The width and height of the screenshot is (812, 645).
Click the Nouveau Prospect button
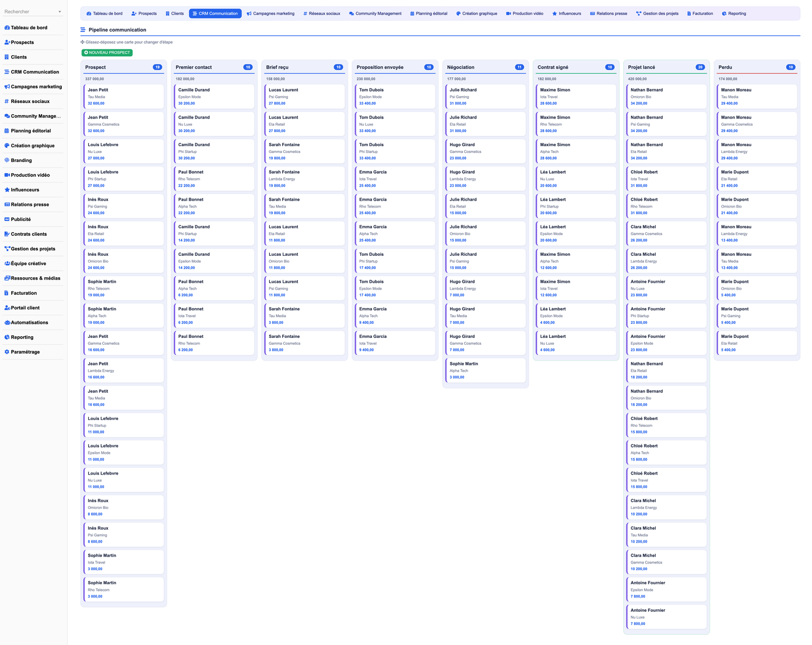(107, 52)
